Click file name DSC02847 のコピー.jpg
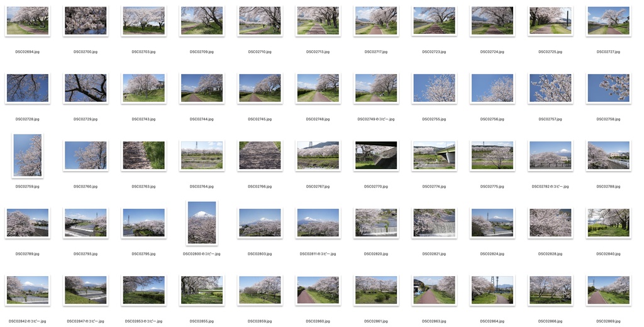This screenshot has width=644, height=327. coord(86,322)
